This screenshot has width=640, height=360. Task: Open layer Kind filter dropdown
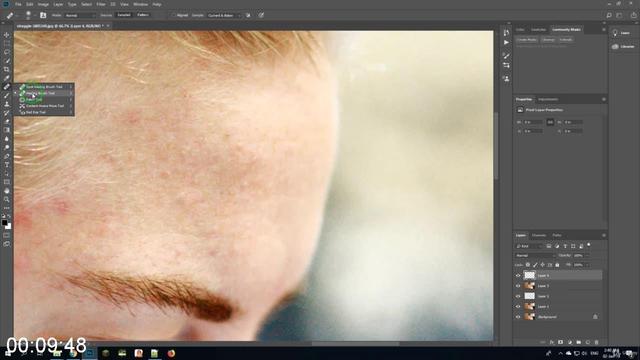(x=529, y=246)
